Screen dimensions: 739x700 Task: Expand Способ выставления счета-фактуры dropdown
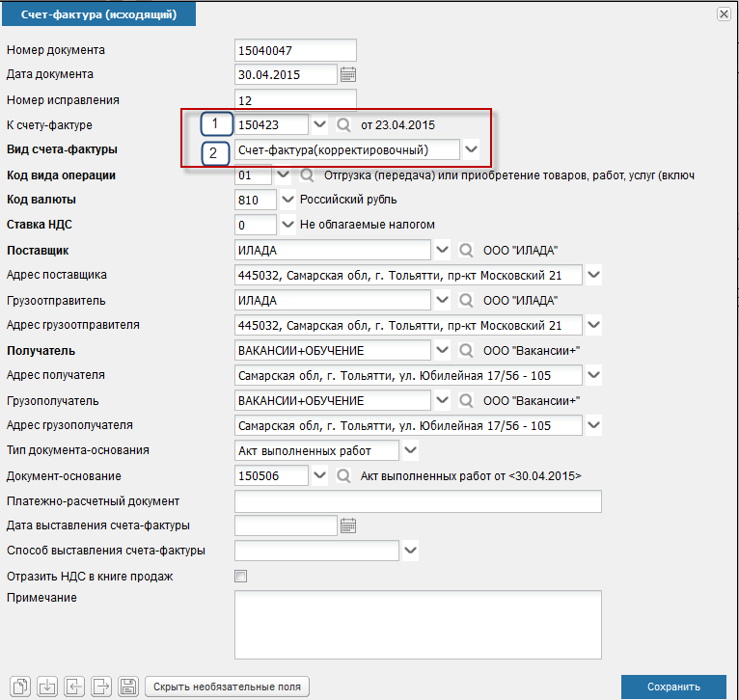(411, 551)
